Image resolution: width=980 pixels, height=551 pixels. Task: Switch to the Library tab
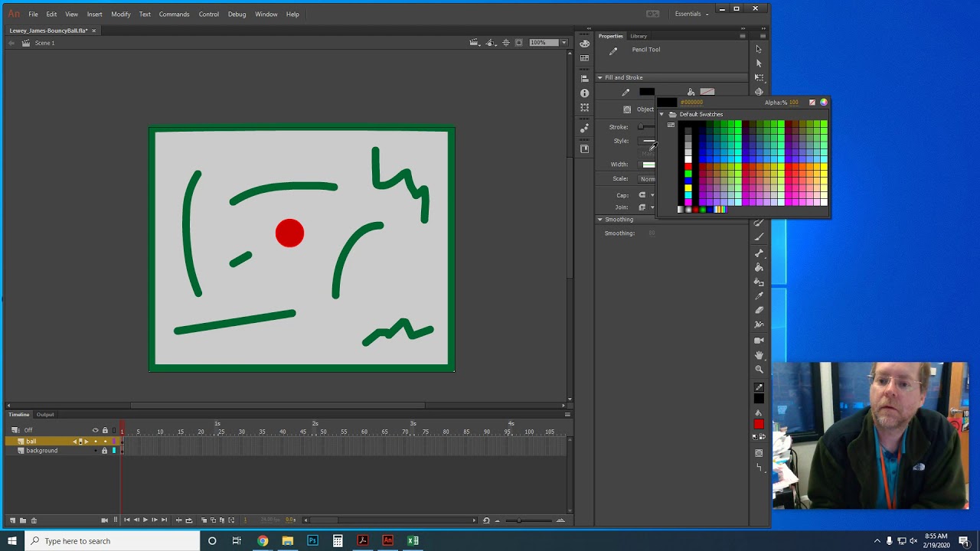tap(639, 36)
